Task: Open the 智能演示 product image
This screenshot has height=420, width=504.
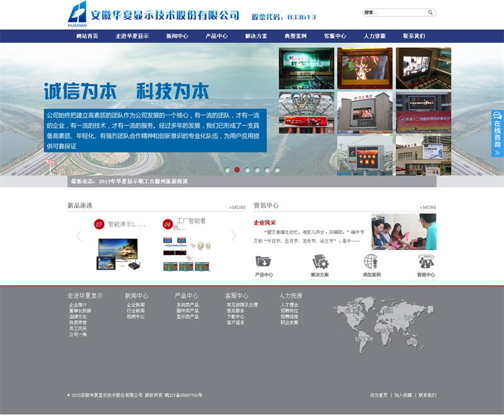Action: [118, 254]
